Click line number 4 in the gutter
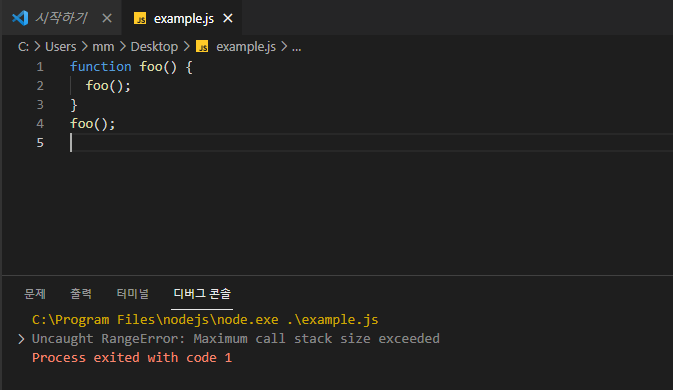Image resolution: width=673 pixels, height=390 pixels. [40, 124]
